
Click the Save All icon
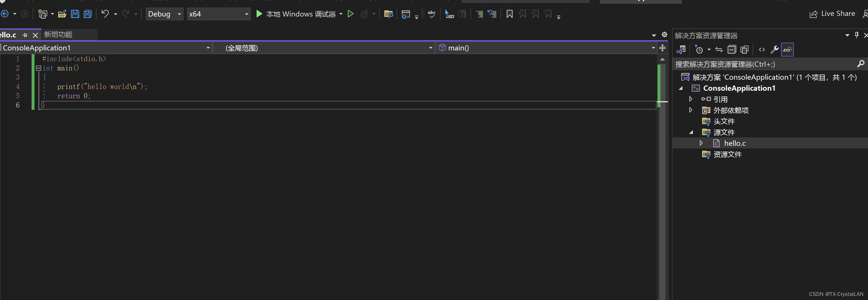87,14
